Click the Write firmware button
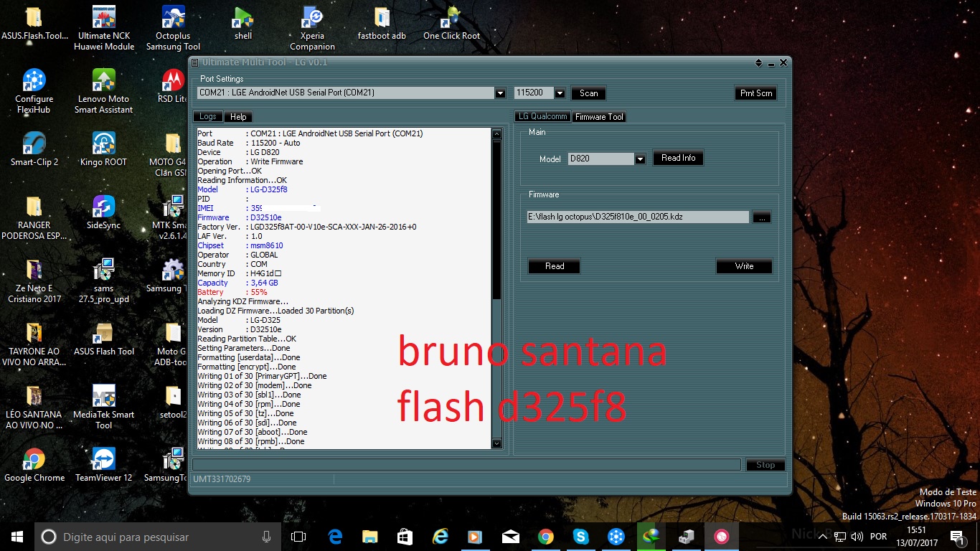The width and height of the screenshot is (980, 551). [744, 266]
